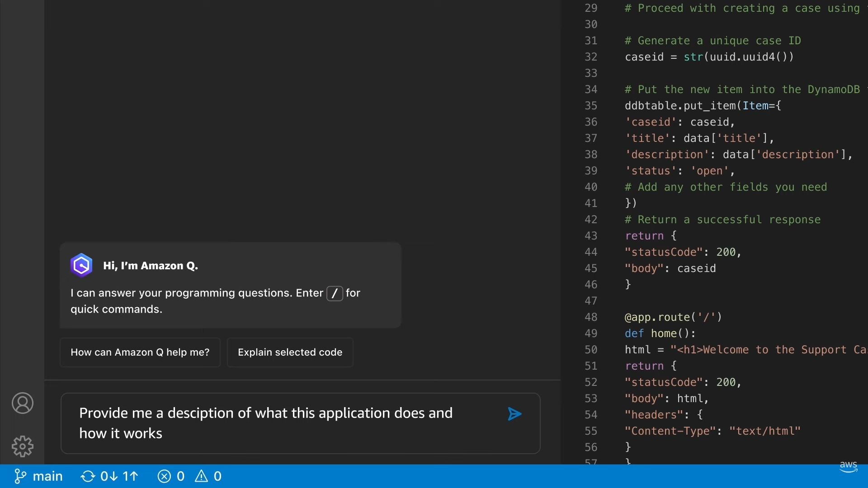Send the chat prompt with arrow icon
The height and width of the screenshot is (488, 868).
tap(514, 414)
